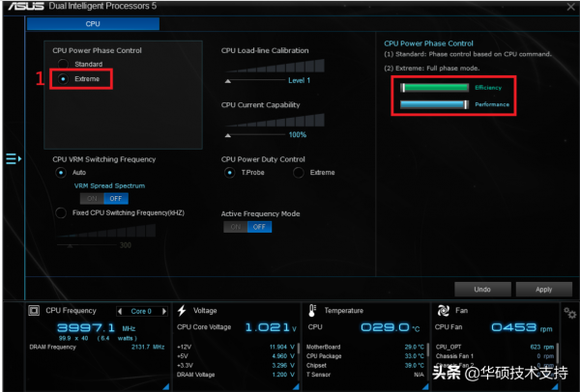The height and width of the screenshot is (392, 580).
Task: Turn VRM Spread Spectrum ON
Action: click(x=92, y=198)
